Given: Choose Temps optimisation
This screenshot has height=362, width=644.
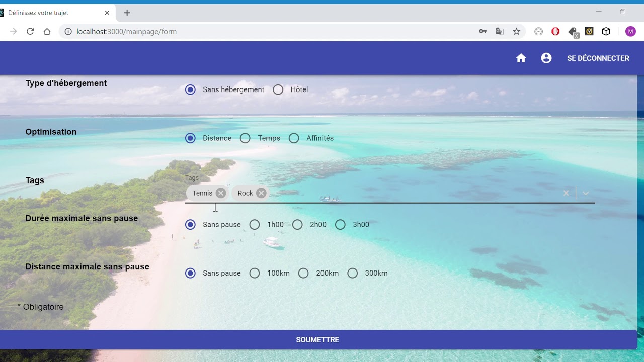Looking at the screenshot, I should tap(245, 138).
